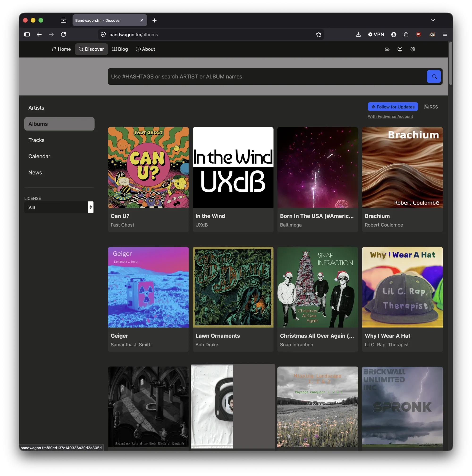Open the tab overview icon beside traffic lights

(x=63, y=21)
